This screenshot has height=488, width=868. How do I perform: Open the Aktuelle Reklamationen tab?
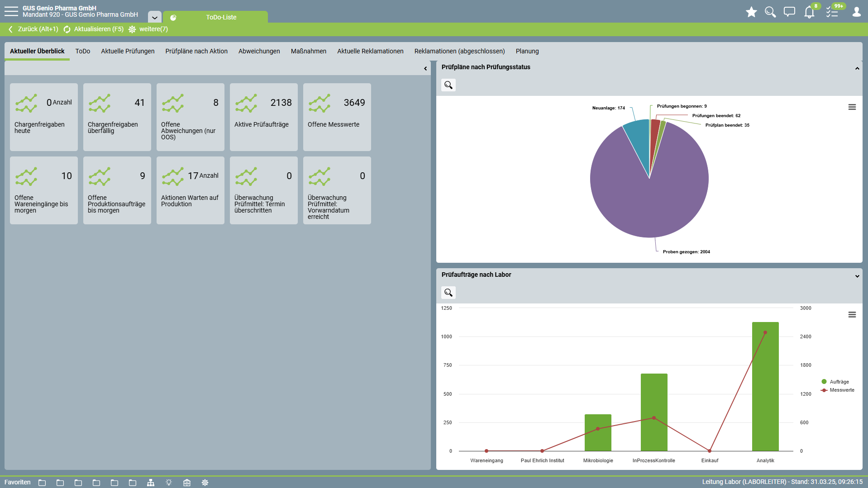tap(370, 51)
